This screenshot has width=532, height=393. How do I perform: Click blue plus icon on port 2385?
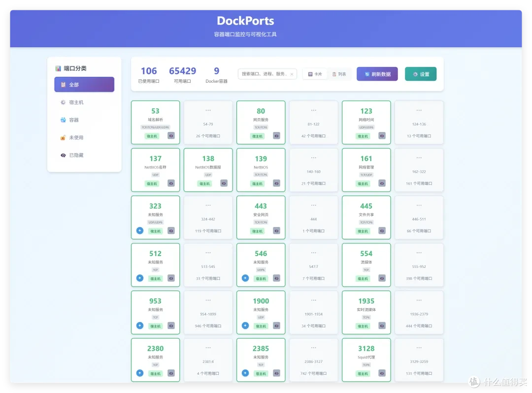tap(245, 373)
